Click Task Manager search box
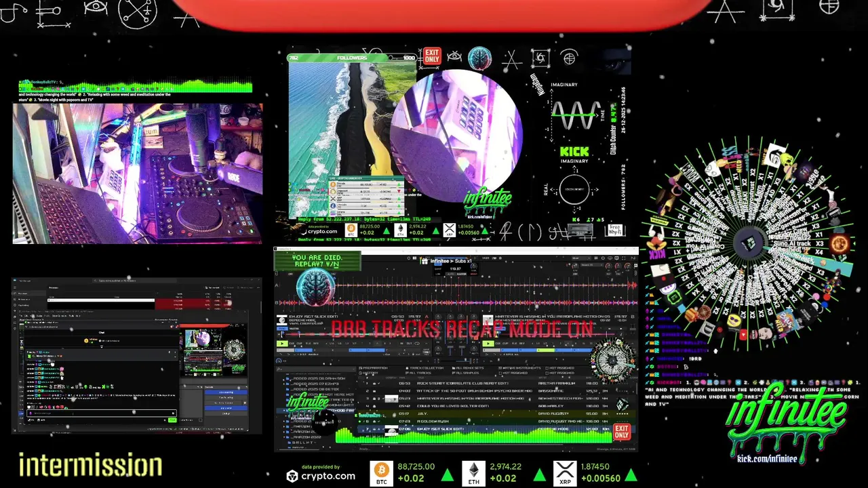868x488 pixels. coord(134,281)
